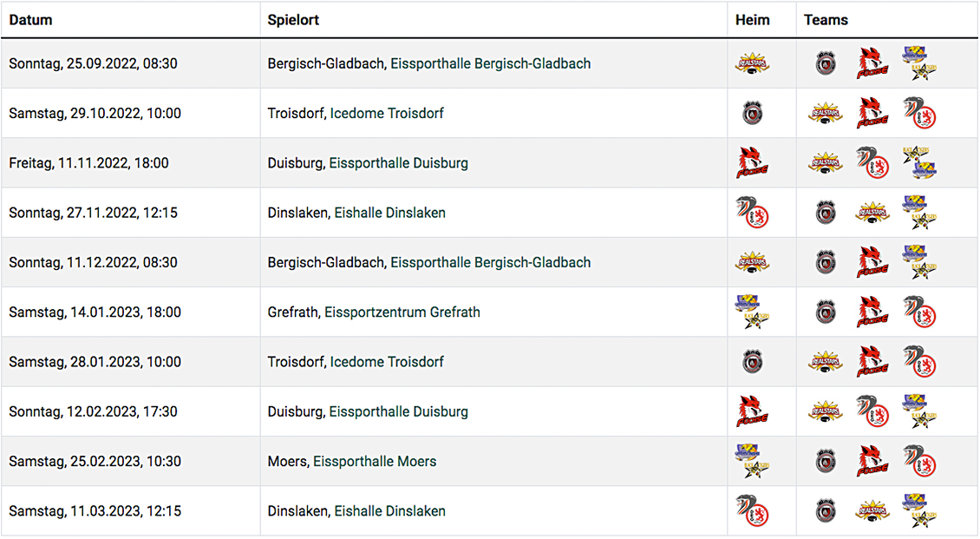980x539 pixels.
Task: Open Eishalle Dinslaken link for 11.03.2023
Action: tap(390, 511)
